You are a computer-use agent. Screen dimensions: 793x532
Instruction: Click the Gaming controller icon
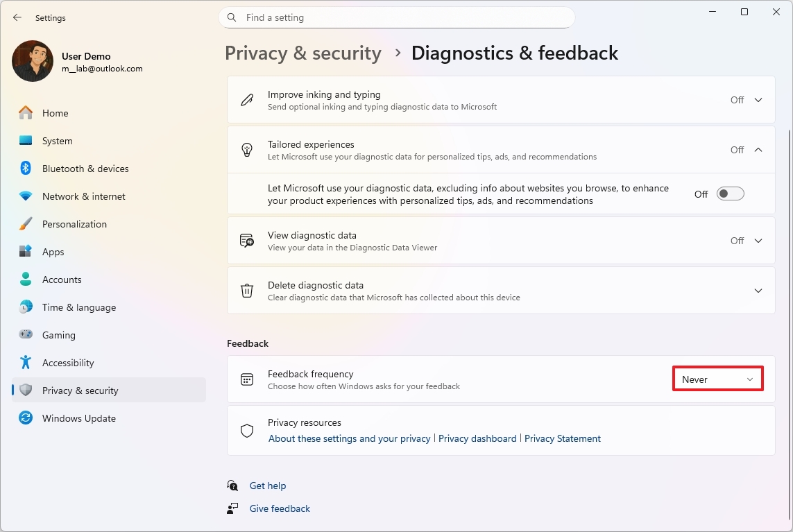26,334
